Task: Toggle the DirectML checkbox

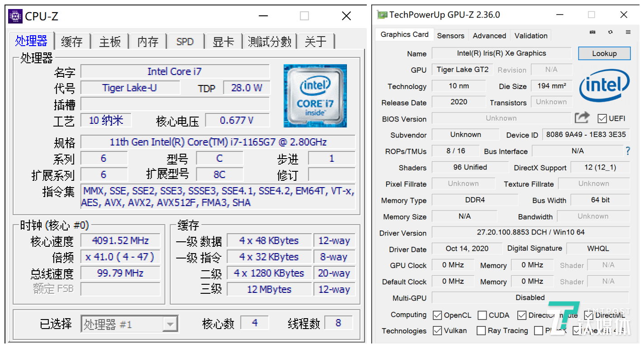Action: point(588,315)
